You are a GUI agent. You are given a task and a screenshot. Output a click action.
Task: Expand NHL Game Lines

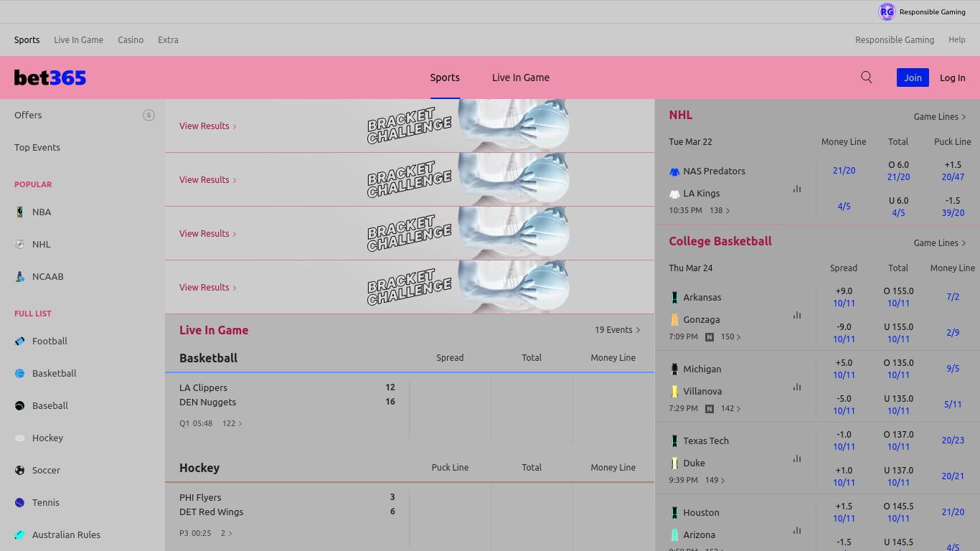(x=940, y=116)
